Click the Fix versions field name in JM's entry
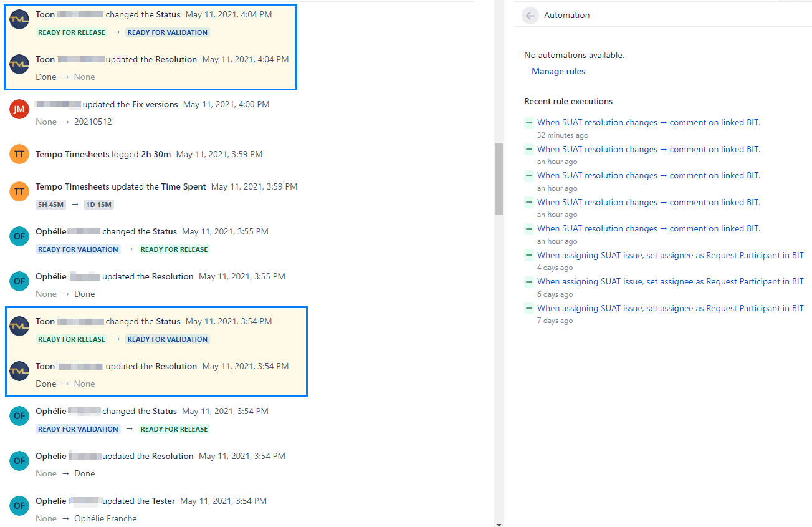 point(155,104)
